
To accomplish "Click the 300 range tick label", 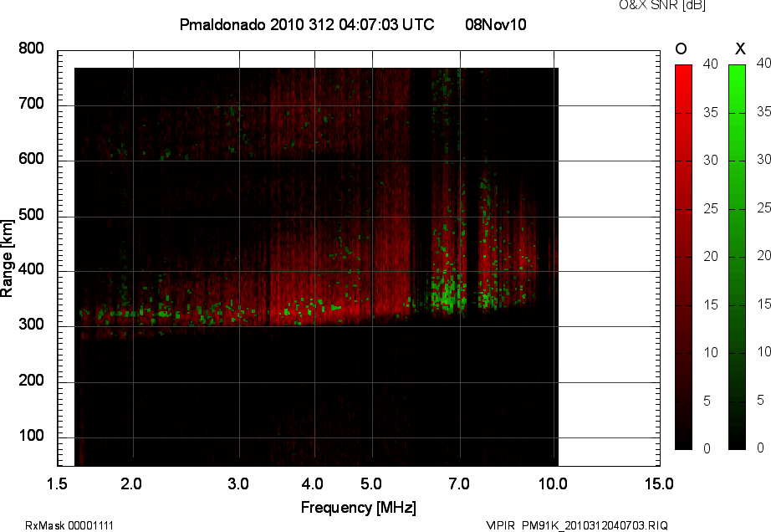I will tap(31, 325).
